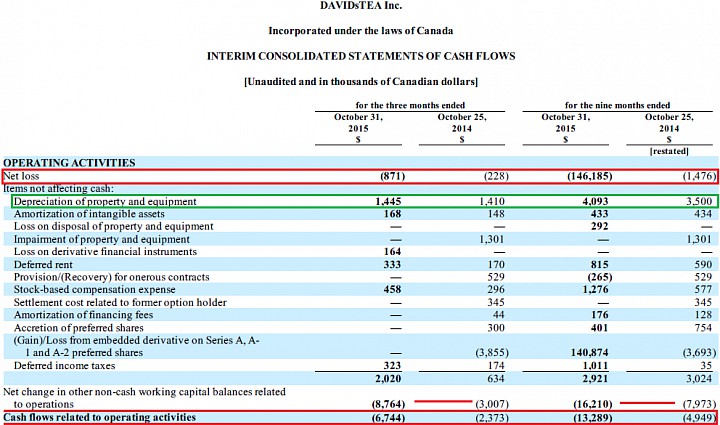Select 'Deferred income taxes' row label
720x425 pixels.
click(64, 366)
